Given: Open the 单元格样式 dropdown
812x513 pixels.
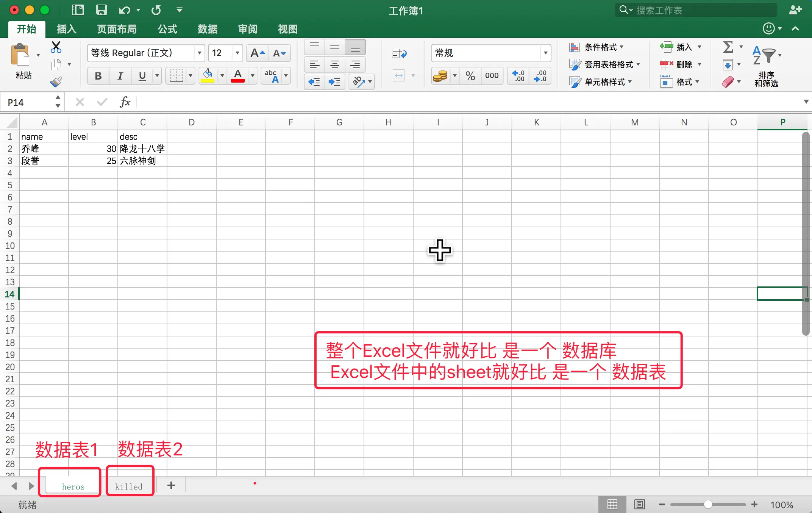Looking at the screenshot, I should point(601,82).
